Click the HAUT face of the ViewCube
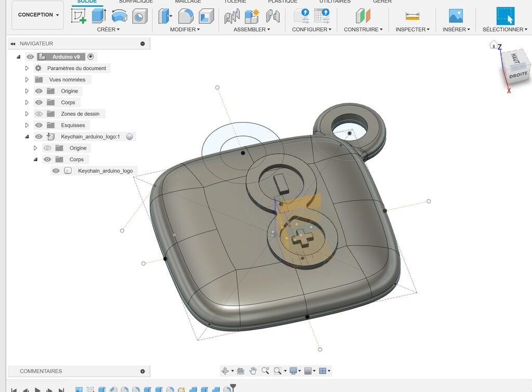The image size is (532, 392). tap(514, 58)
